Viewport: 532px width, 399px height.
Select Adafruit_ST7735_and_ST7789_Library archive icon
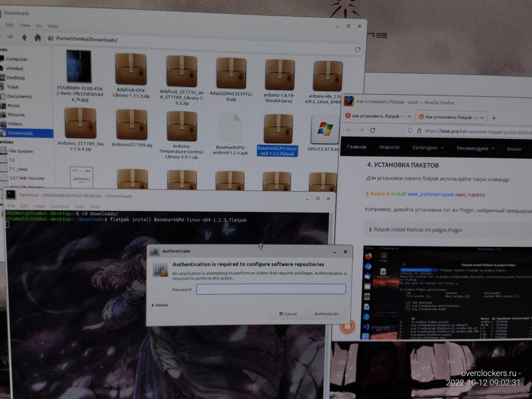coord(182,71)
